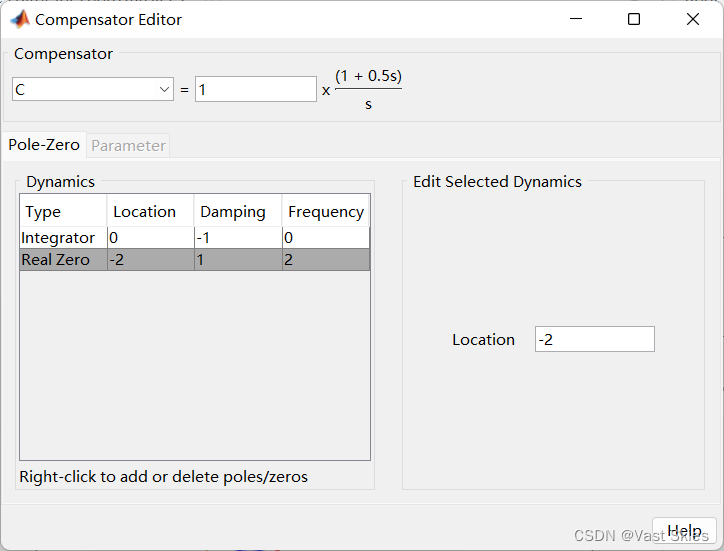This screenshot has height=551, width=724.
Task: Click Integrator location cell showing 0
Action: tap(151, 237)
